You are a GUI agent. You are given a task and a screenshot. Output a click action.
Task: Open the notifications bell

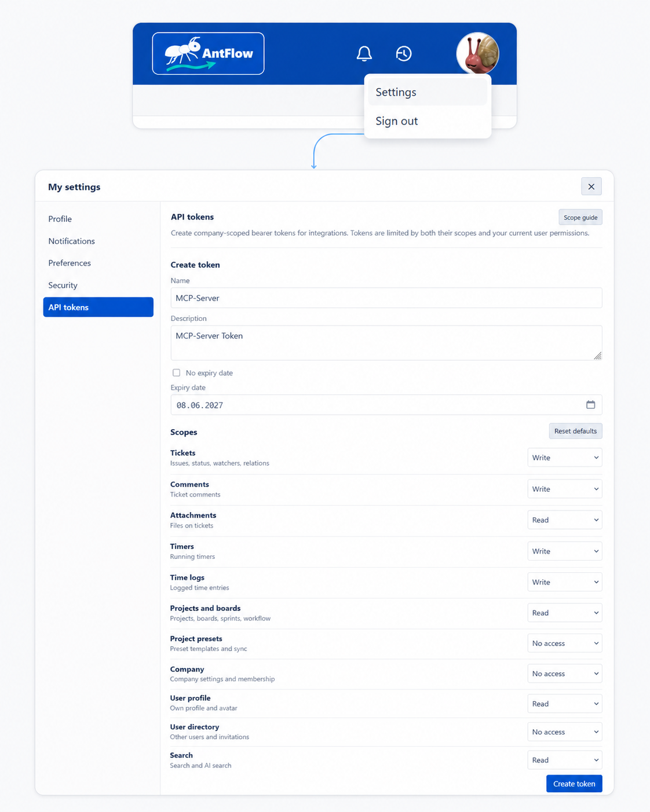(x=364, y=54)
